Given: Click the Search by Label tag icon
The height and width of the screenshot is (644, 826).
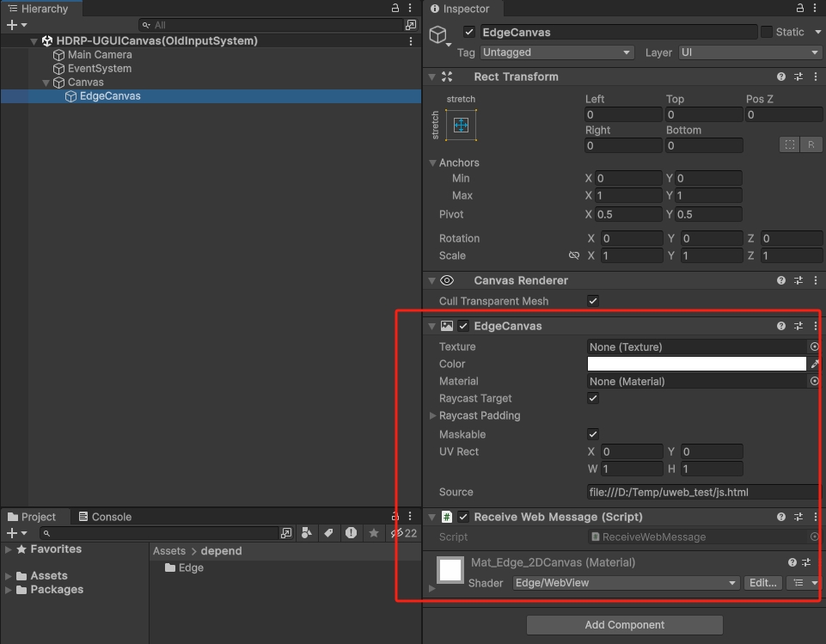Looking at the screenshot, I should 328,533.
